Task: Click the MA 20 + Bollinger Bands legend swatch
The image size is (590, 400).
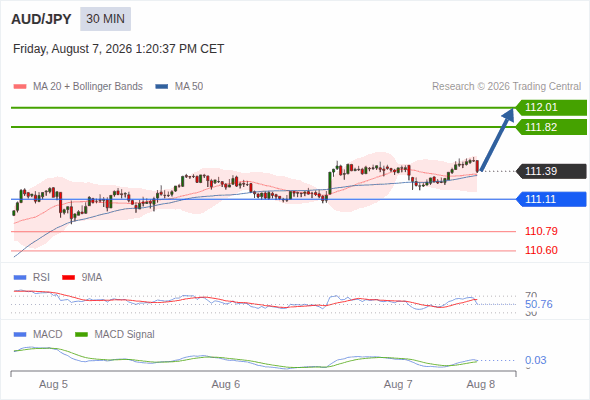Action: (x=20, y=87)
